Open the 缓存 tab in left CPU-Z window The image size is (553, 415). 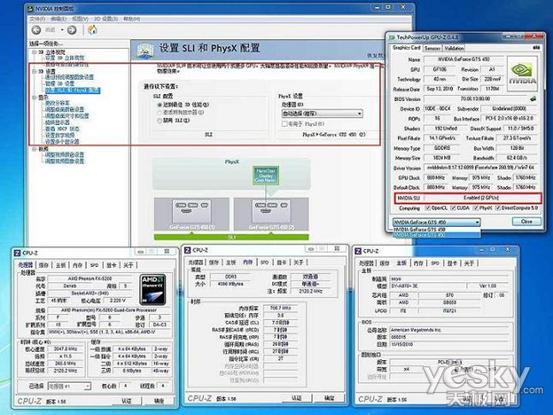coord(44,265)
